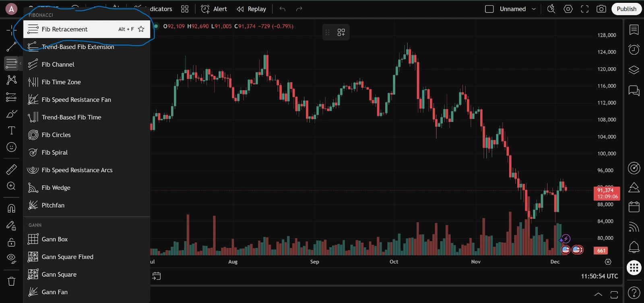Open the calendar panel in right sidebar
Screen dimensions: 644x303
coord(634,207)
